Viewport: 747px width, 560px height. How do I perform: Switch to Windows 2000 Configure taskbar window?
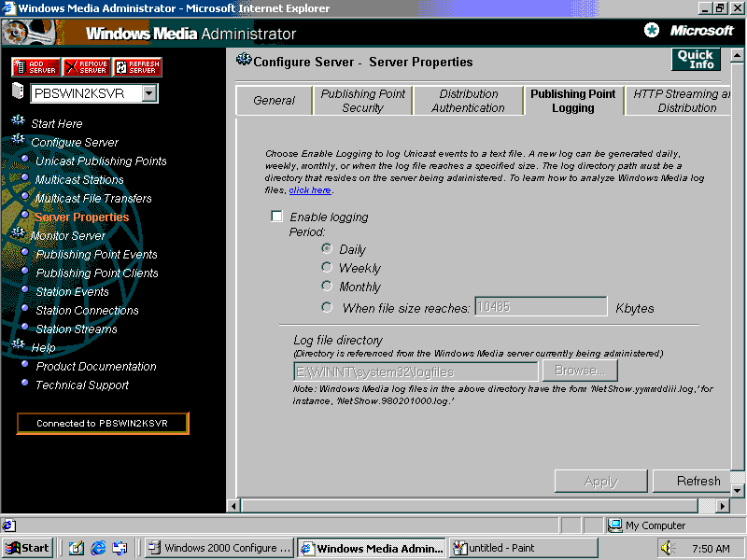[219, 548]
